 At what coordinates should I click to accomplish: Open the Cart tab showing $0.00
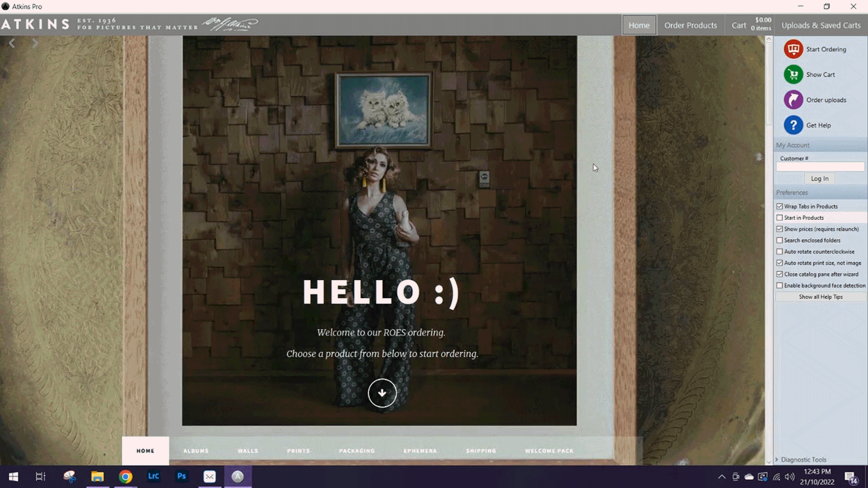coord(751,25)
